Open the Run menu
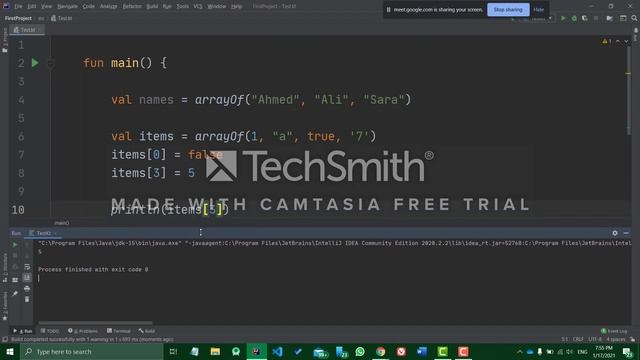Screen dimensions: 640x360 click(x=167, y=6)
